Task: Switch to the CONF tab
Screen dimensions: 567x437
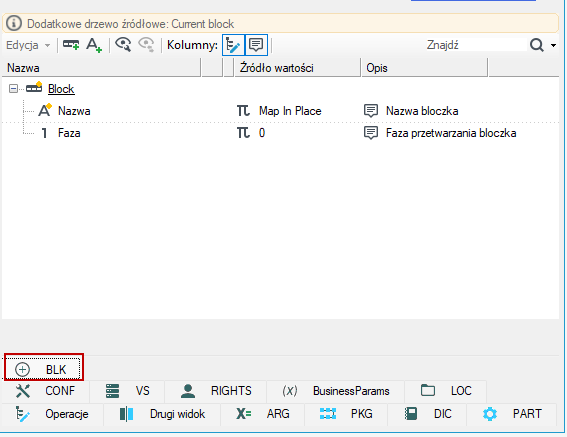Action: point(46,391)
